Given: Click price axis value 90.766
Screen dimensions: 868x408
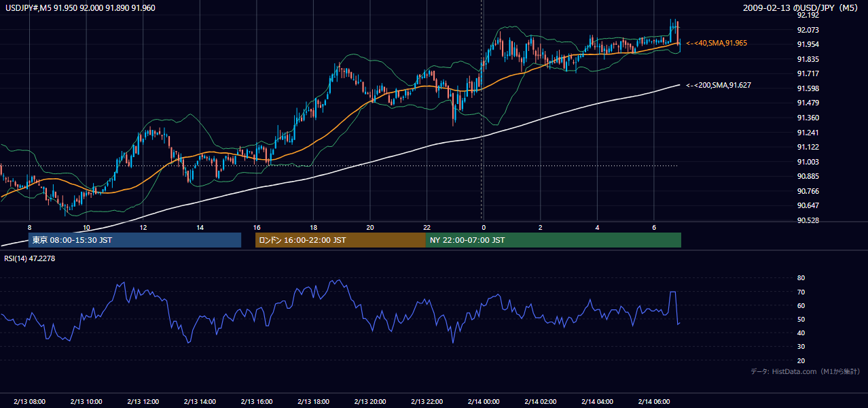Looking at the screenshot, I should 808,191.
